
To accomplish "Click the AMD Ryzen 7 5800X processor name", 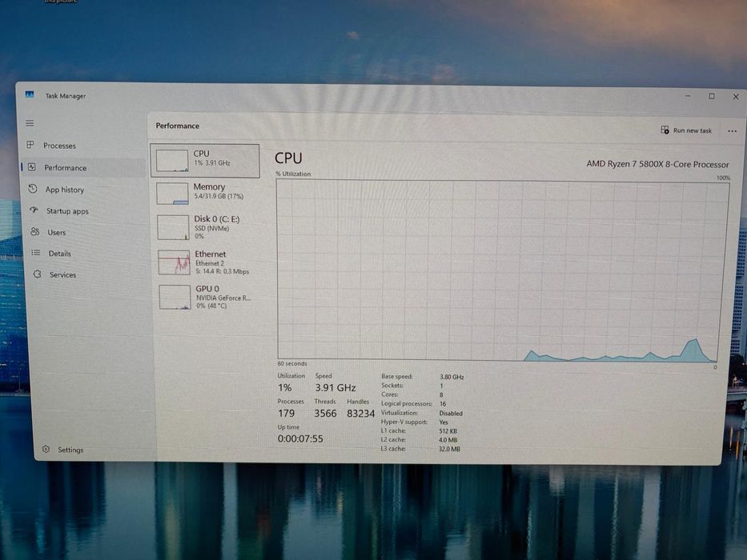I will (657, 164).
